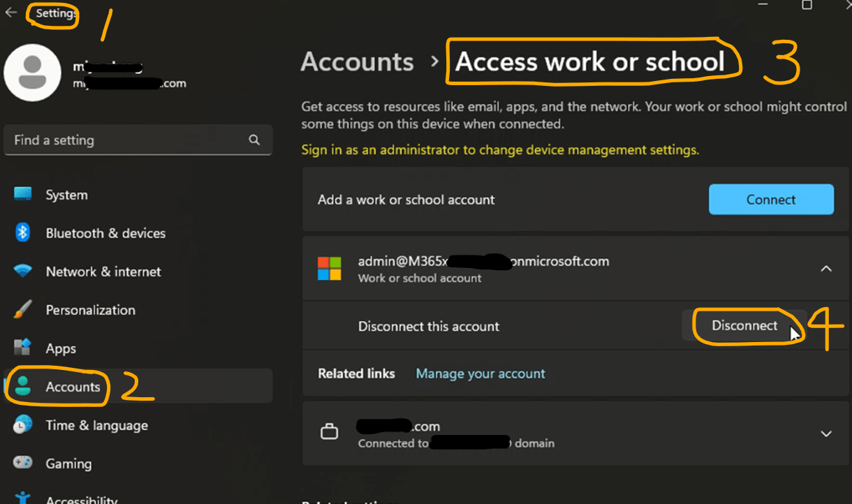Open Time & language settings
The width and height of the screenshot is (852, 504).
pyautogui.click(x=138, y=425)
